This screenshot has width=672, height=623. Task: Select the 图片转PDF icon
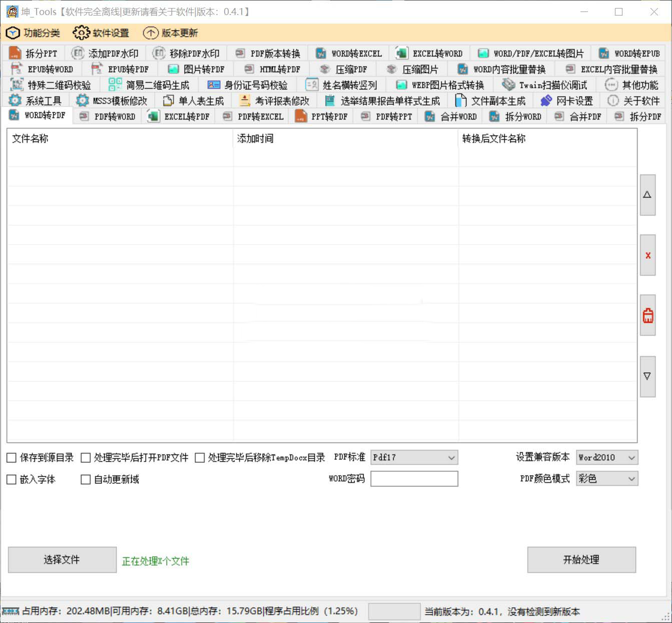173,69
